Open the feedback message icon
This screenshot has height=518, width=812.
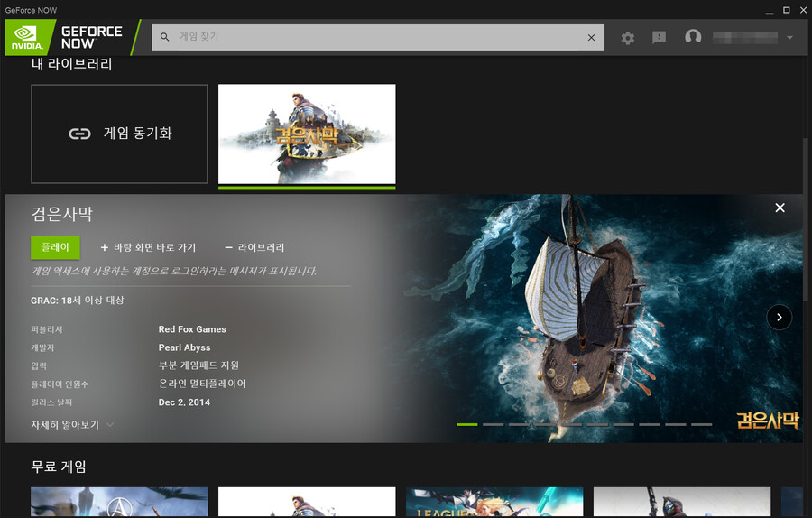point(659,37)
